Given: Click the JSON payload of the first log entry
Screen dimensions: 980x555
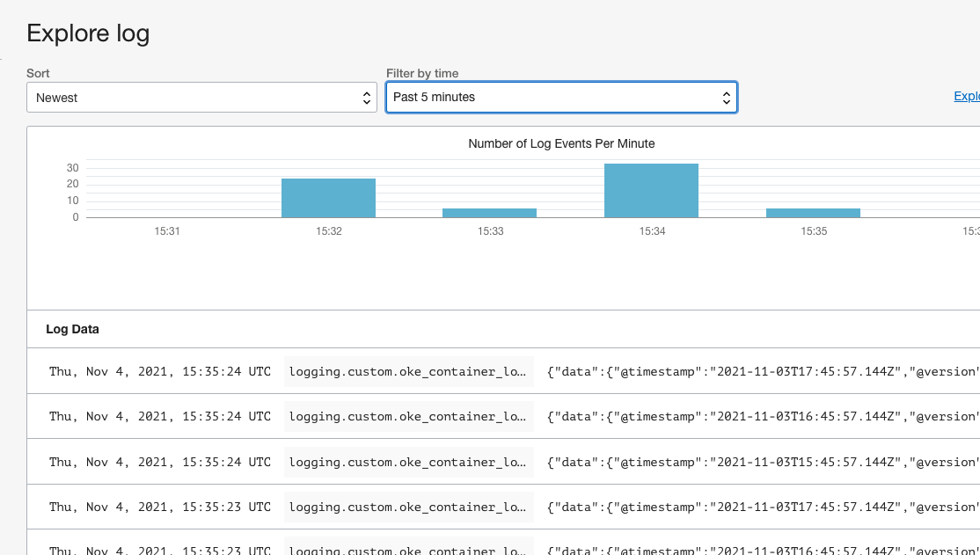Looking at the screenshot, I should coord(761,371).
